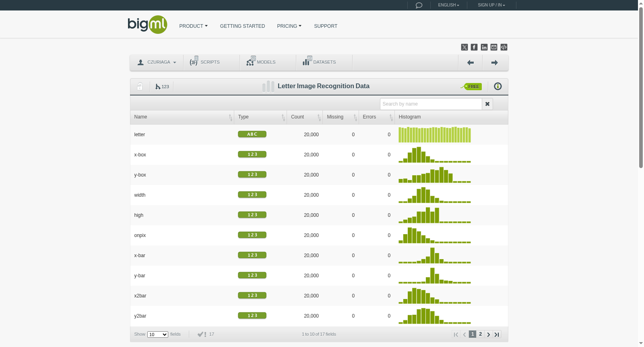Open the ENGLISH language dropdown
Viewport: 644px width, 347px height.
[x=449, y=5]
